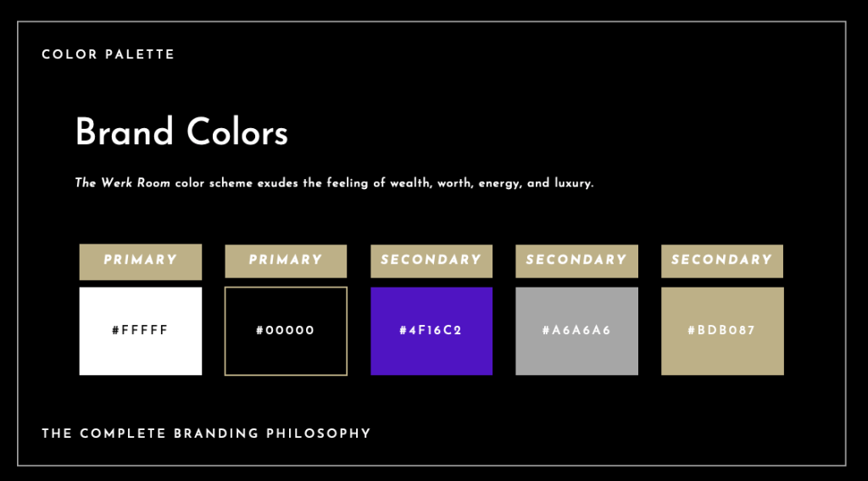Viewport: 868px width, 481px height.
Task: Select the COLOR PALETTE header text
Action: [108, 54]
